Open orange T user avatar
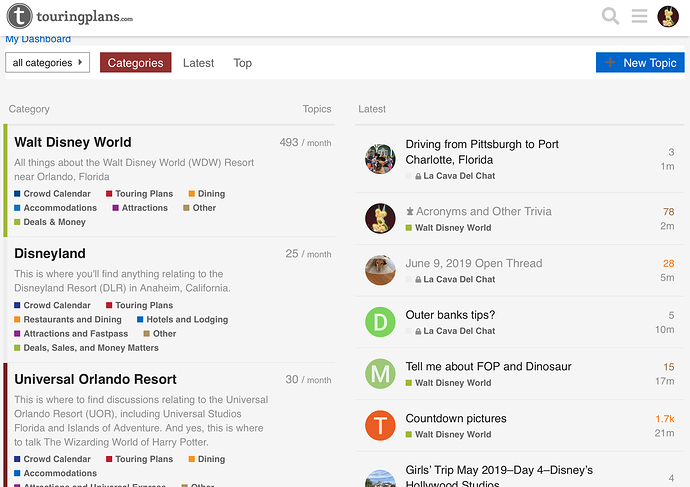 click(x=380, y=425)
